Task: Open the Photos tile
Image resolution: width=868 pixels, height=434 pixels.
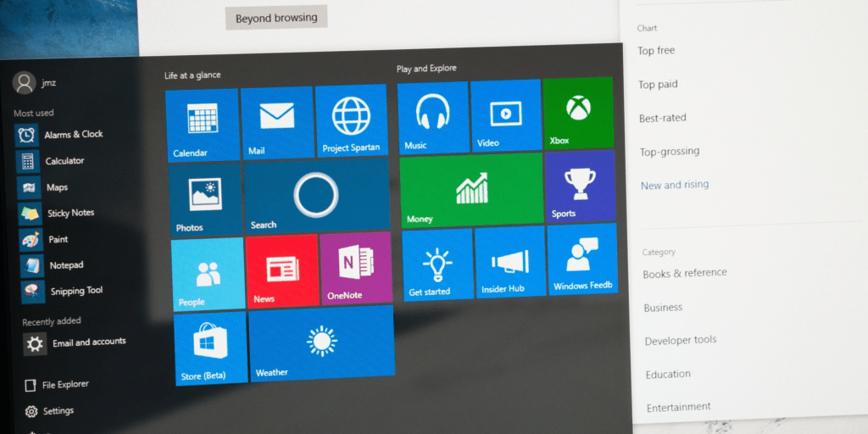Action: [205, 200]
